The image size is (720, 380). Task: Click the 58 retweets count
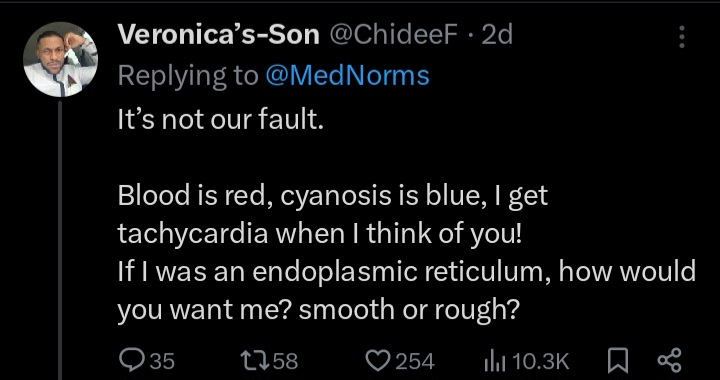pos(286,361)
